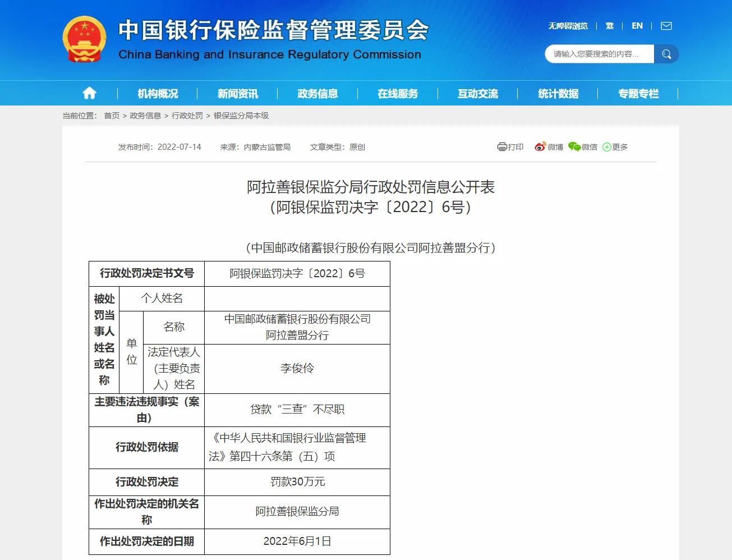Open the 在线服务 menu
732x560 pixels.
(x=398, y=94)
